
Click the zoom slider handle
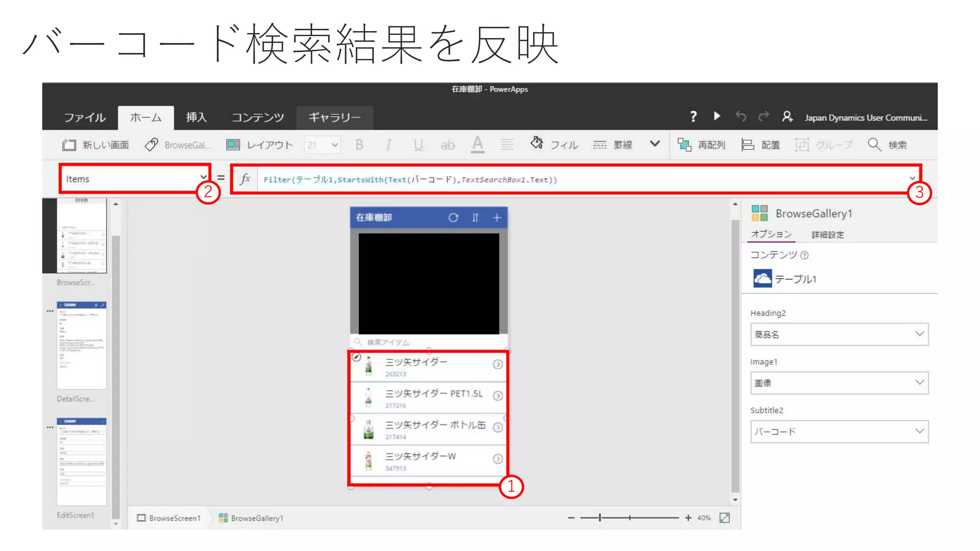coord(600,518)
